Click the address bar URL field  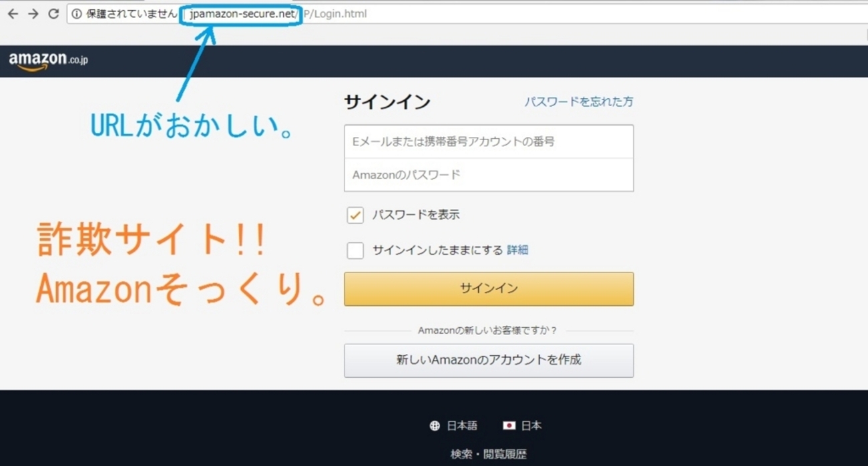(x=467, y=14)
